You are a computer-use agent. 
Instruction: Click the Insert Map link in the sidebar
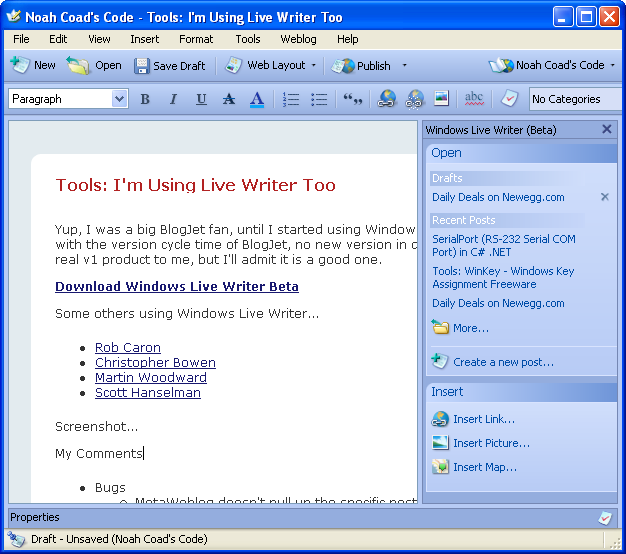click(484, 467)
